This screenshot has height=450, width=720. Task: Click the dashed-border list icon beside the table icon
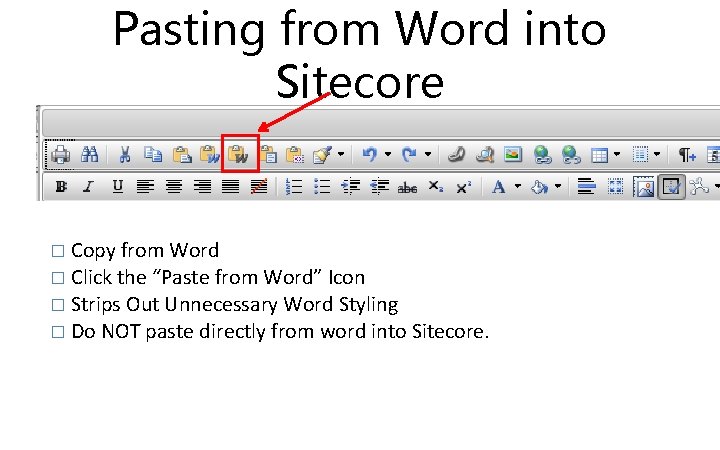[640, 155]
